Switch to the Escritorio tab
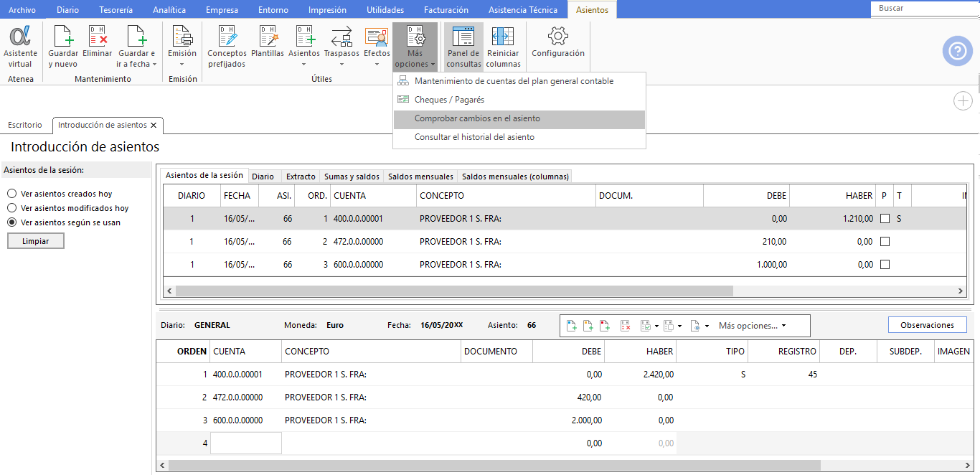The image size is (980, 475). 25,125
